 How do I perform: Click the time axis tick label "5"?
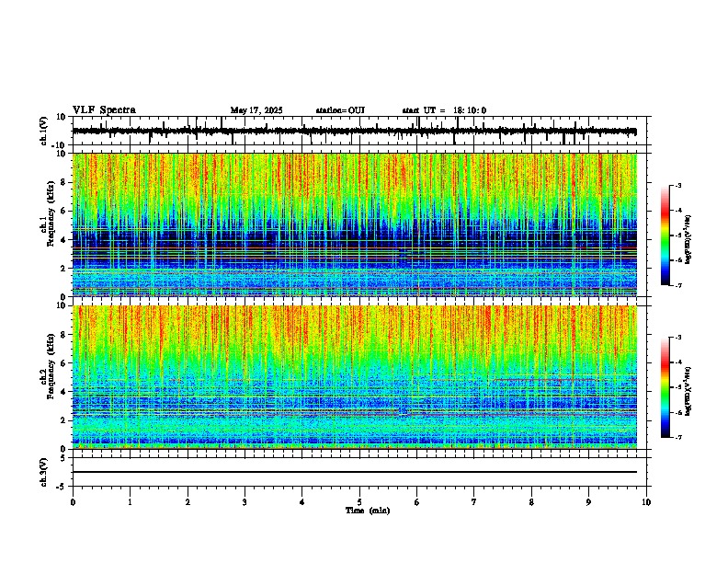click(359, 502)
